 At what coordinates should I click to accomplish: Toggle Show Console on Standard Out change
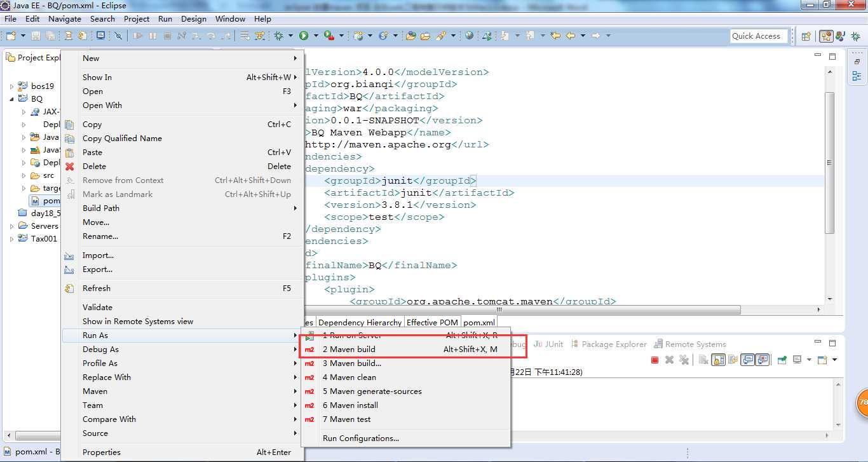(747, 360)
